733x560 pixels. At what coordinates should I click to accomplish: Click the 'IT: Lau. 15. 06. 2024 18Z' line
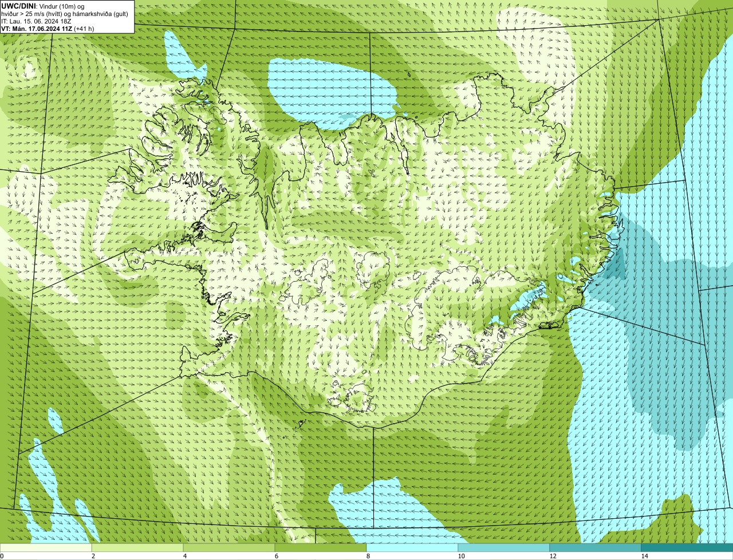point(36,21)
